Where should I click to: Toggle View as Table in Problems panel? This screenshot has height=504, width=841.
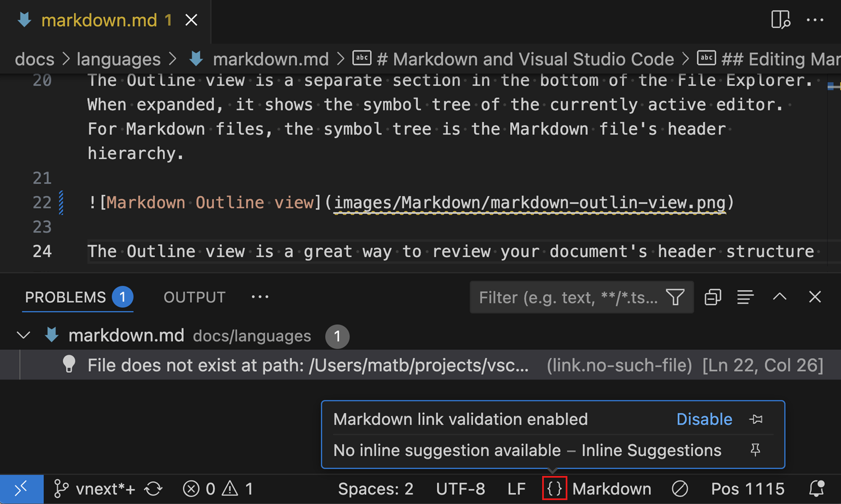pos(746,297)
